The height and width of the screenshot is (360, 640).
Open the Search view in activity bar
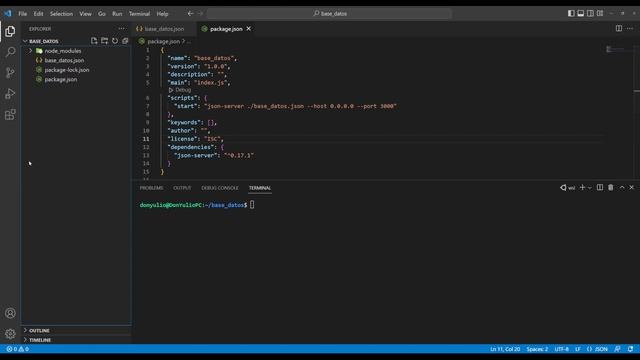tap(10, 52)
